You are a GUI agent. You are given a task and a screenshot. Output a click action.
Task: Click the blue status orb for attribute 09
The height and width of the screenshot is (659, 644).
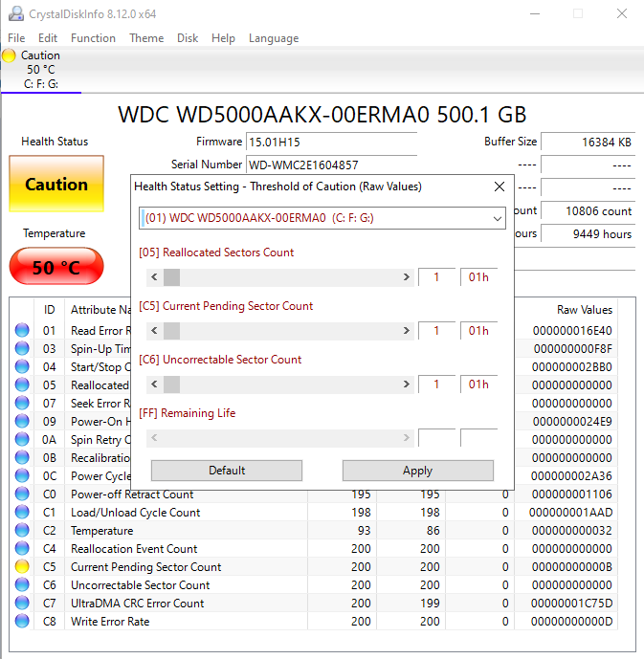pos(22,421)
